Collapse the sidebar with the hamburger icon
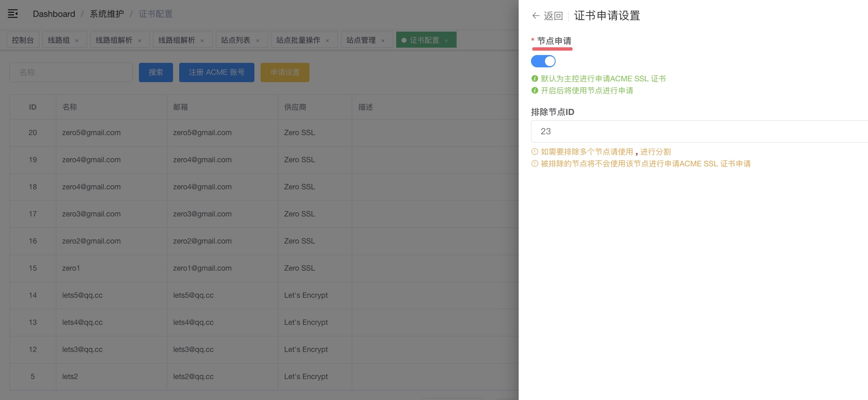 pos(13,14)
